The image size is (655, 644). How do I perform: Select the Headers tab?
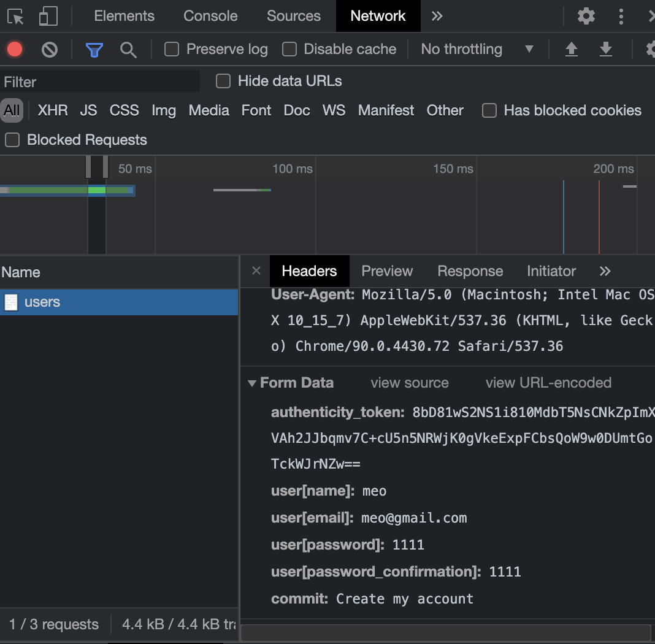click(309, 271)
